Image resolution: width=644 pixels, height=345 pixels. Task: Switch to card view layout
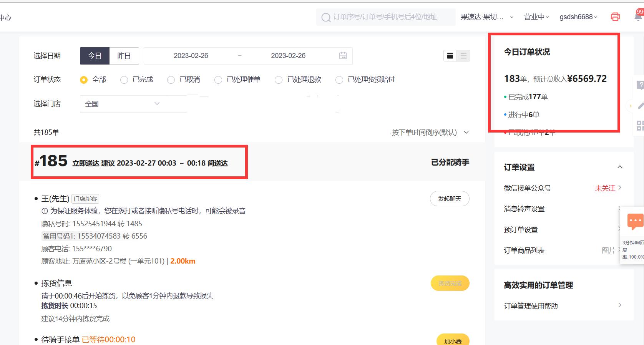coord(450,56)
